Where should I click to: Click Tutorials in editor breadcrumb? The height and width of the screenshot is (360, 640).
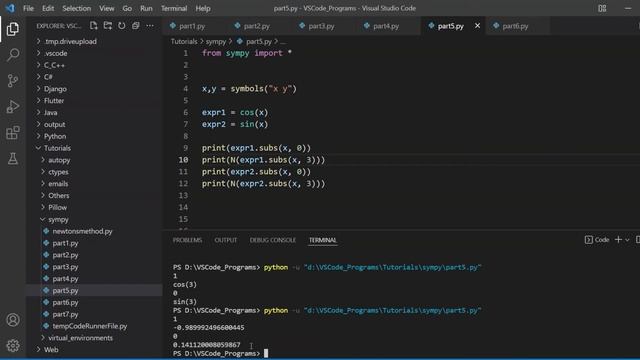184,41
